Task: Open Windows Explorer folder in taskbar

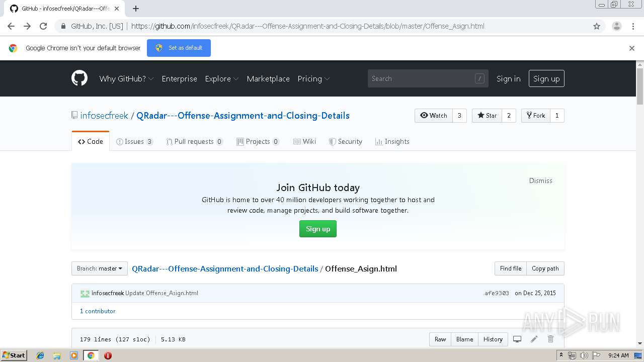Action: click(57, 355)
